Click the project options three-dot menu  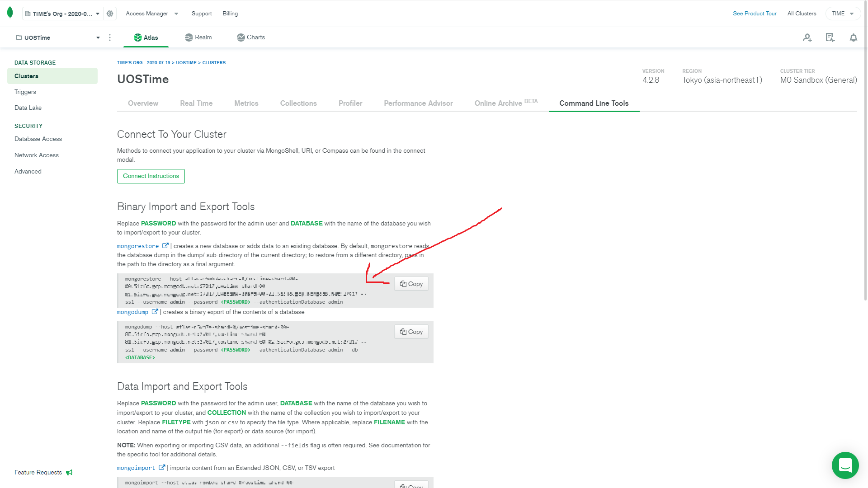[x=110, y=38]
